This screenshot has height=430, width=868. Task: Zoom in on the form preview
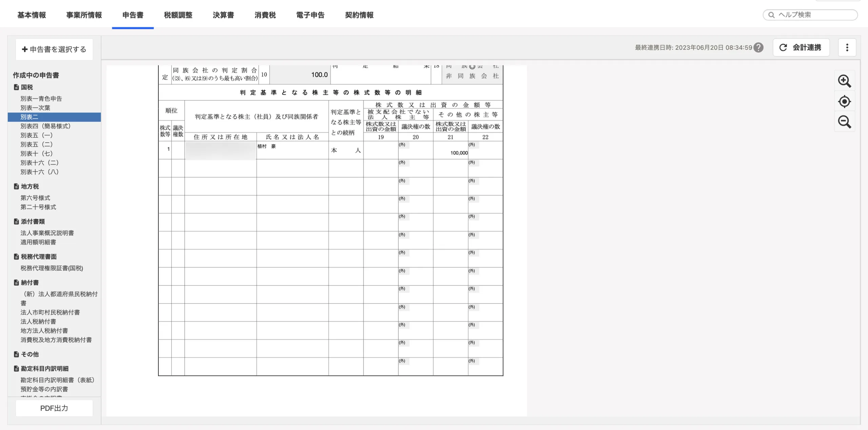tap(844, 81)
